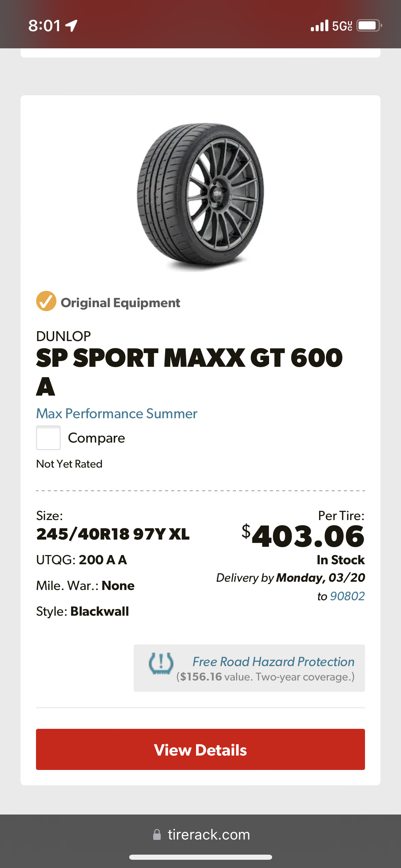This screenshot has width=401, height=868.
Task: Tap the 8:01 clock in status bar
Action: pyautogui.click(x=45, y=26)
